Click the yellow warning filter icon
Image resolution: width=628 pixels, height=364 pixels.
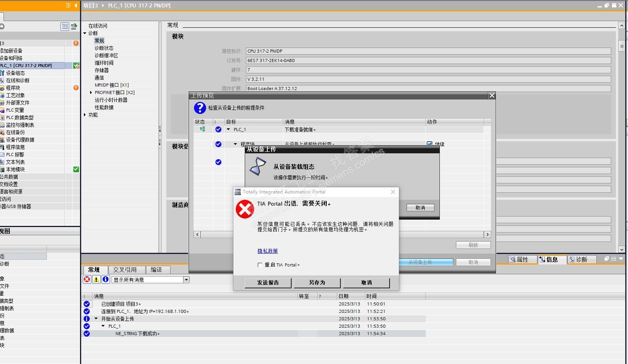pyautogui.click(x=96, y=279)
